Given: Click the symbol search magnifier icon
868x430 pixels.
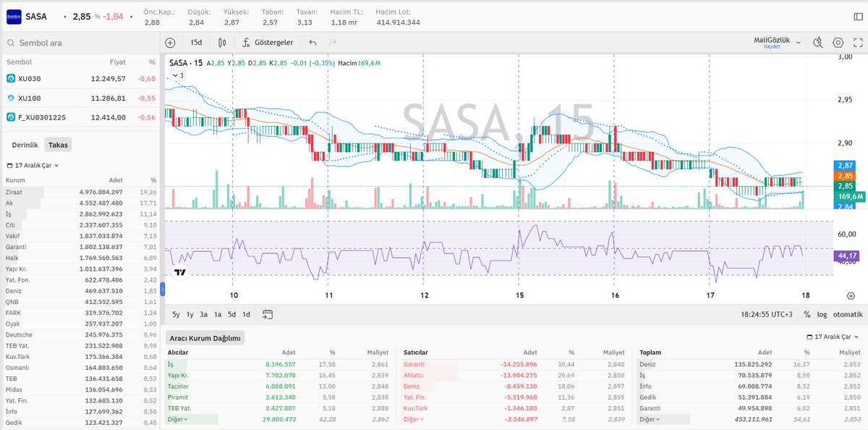Looking at the screenshot, I should click(11, 42).
